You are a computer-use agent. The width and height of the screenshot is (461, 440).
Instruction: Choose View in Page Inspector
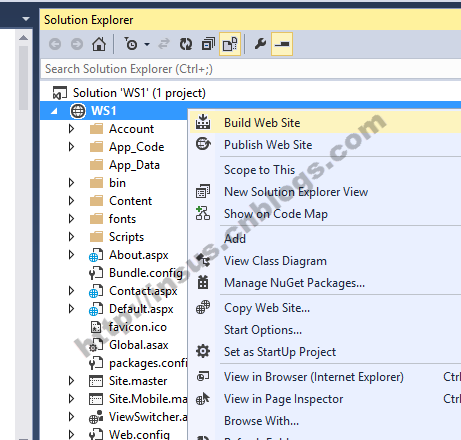coord(326,399)
